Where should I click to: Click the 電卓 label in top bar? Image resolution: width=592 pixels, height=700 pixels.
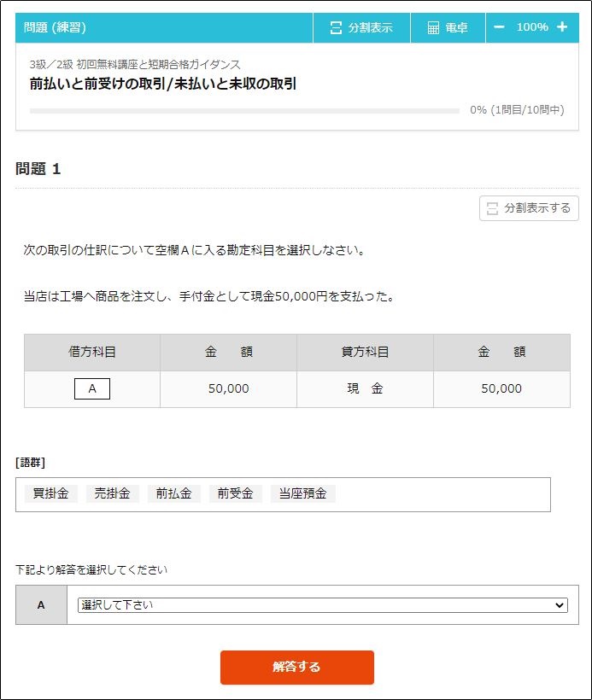click(x=456, y=27)
